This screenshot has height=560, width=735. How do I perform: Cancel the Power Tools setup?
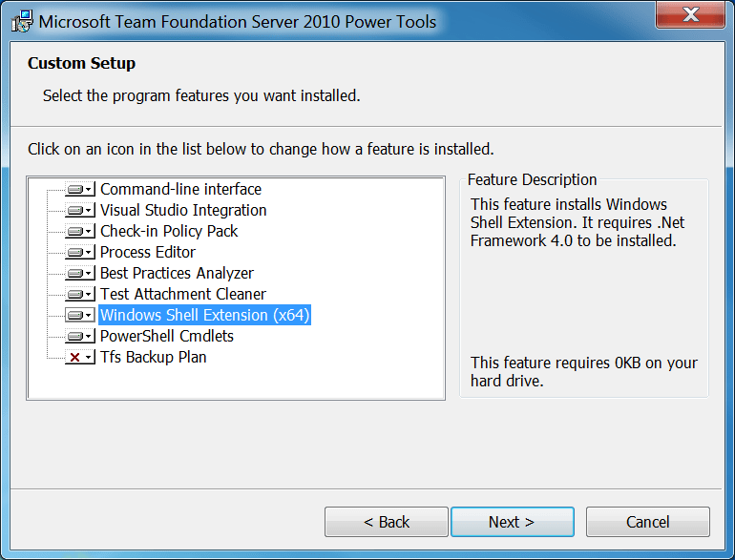coord(648,522)
